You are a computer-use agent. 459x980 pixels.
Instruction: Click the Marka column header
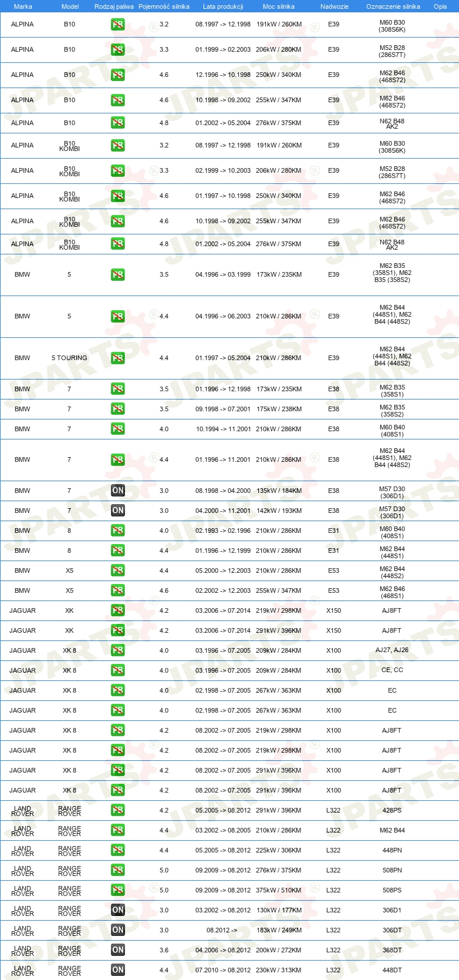click(x=23, y=6)
